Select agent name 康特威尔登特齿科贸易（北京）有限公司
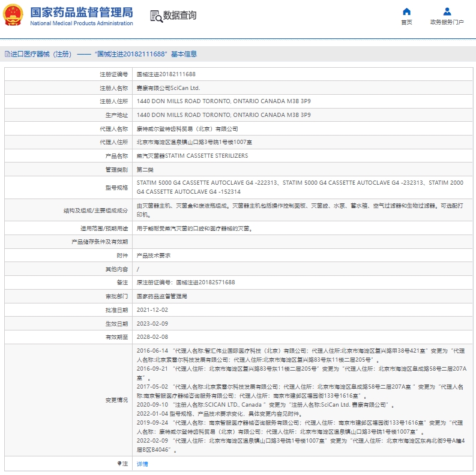476x475 pixels. coord(187,129)
